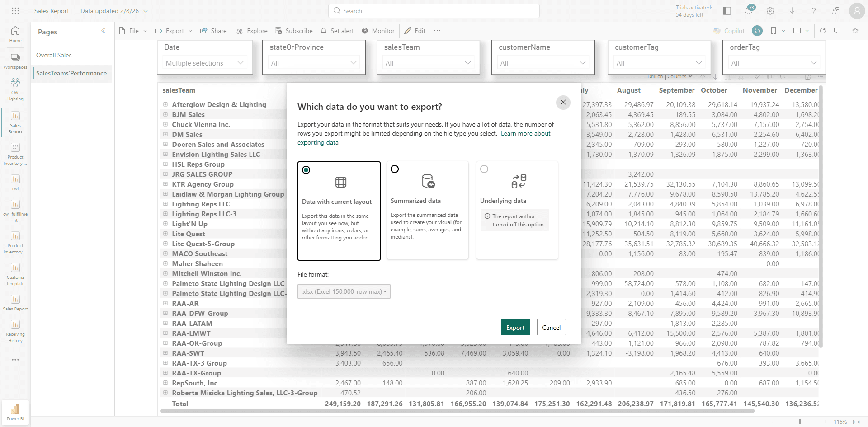Screen dimensions: 868x427
Task: Click the Export button in dialog
Action: 515,328
